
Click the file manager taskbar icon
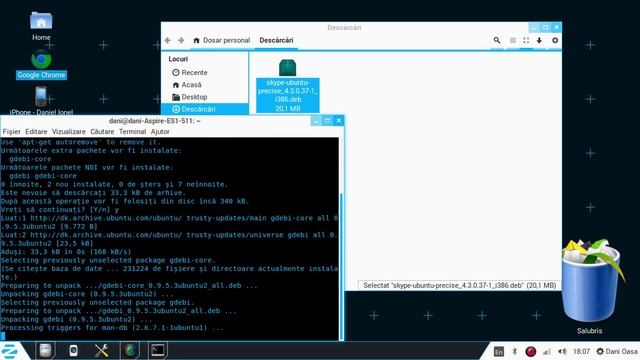(x=45, y=350)
